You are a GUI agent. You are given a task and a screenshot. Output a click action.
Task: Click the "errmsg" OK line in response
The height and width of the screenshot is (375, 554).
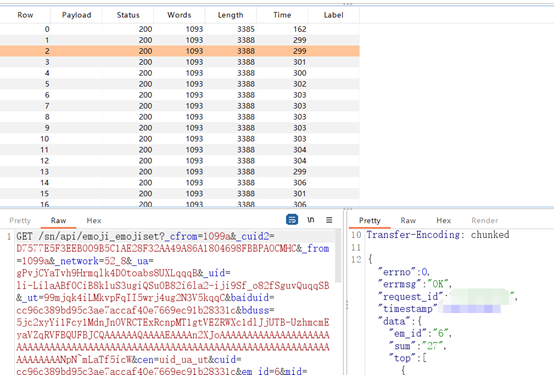414,284
